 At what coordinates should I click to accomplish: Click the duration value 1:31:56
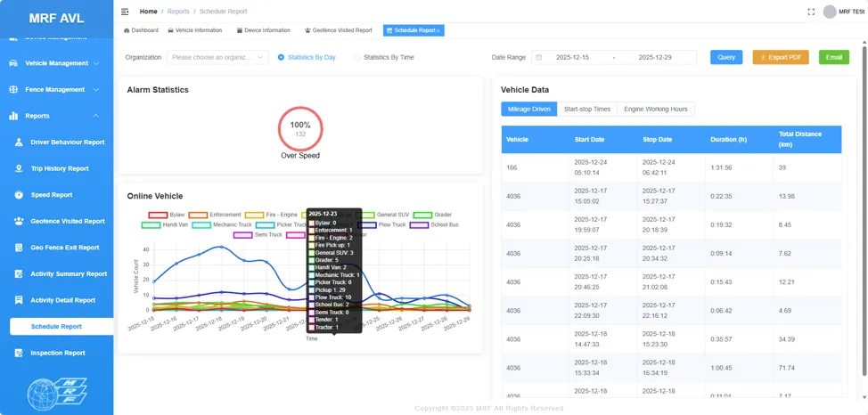[721, 167]
